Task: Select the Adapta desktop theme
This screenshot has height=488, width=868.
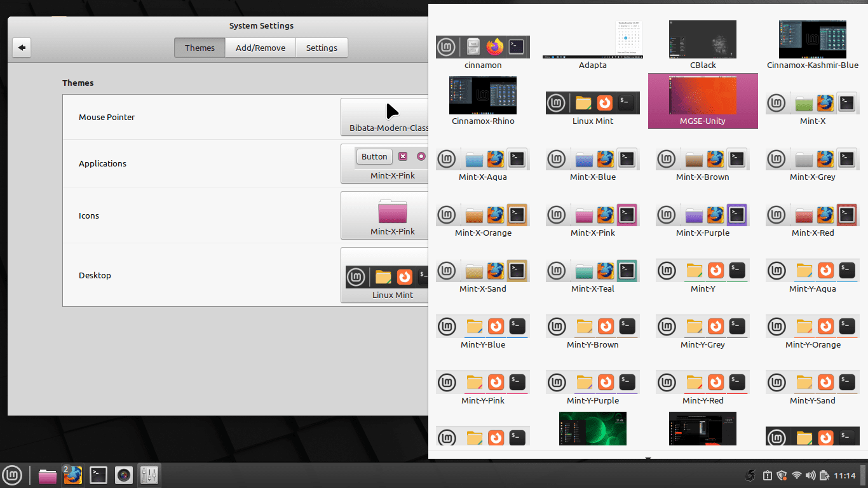Action: 593,44
